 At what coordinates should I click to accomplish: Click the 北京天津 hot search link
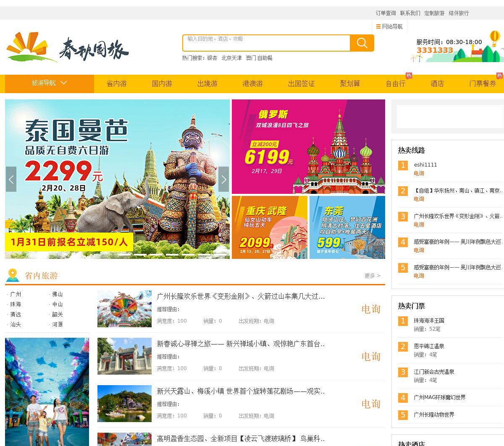231,58
